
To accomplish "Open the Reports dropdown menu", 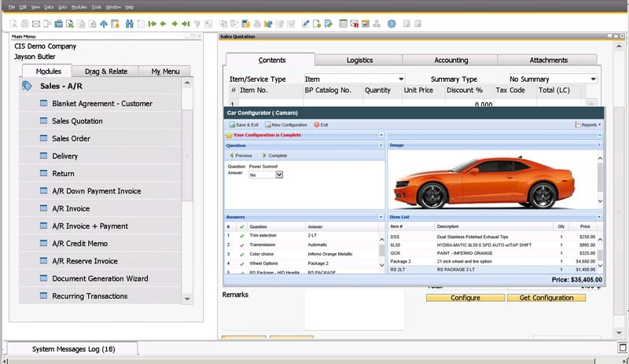I will pyautogui.click(x=588, y=125).
